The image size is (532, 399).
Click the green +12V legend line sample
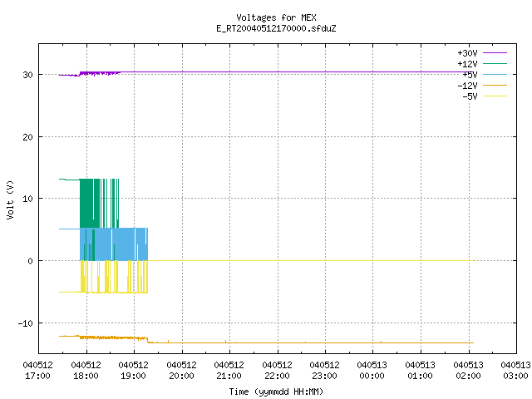pyautogui.click(x=495, y=63)
